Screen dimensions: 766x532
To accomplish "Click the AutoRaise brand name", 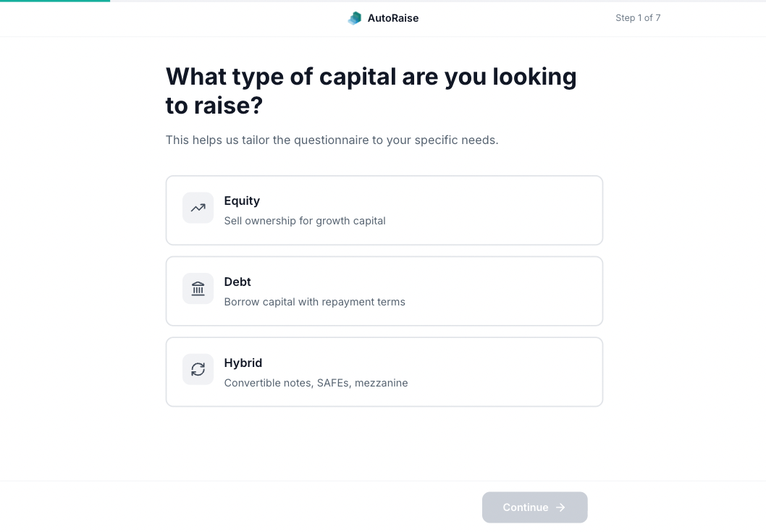I will pos(393,18).
